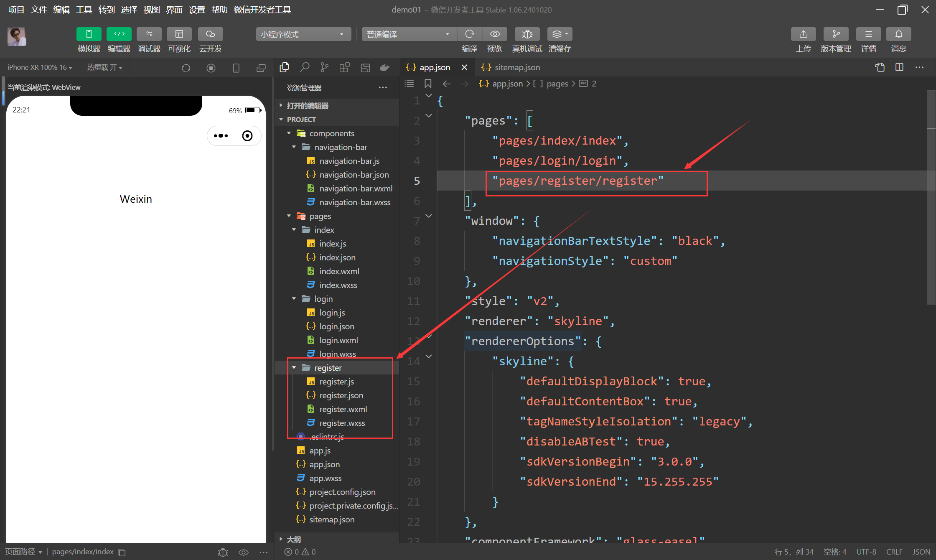Open iPhone XR device dropdown
This screenshot has height=560, width=936.
point(40,67)
